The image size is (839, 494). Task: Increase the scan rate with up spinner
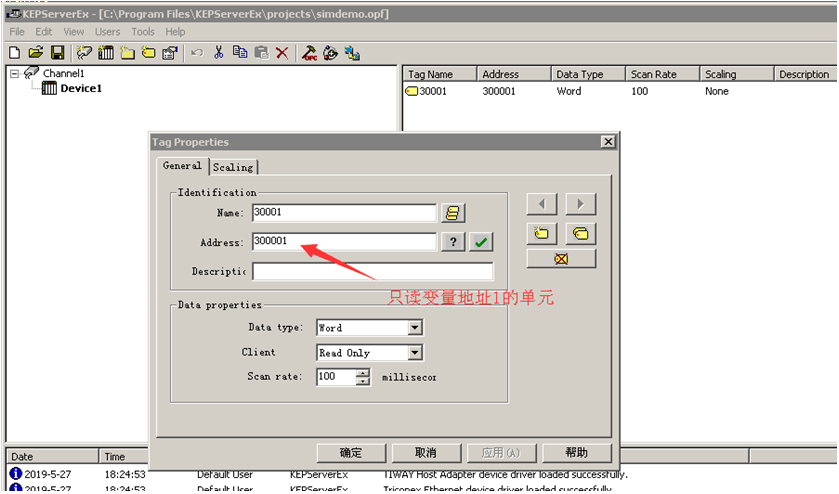coord(363,373)
